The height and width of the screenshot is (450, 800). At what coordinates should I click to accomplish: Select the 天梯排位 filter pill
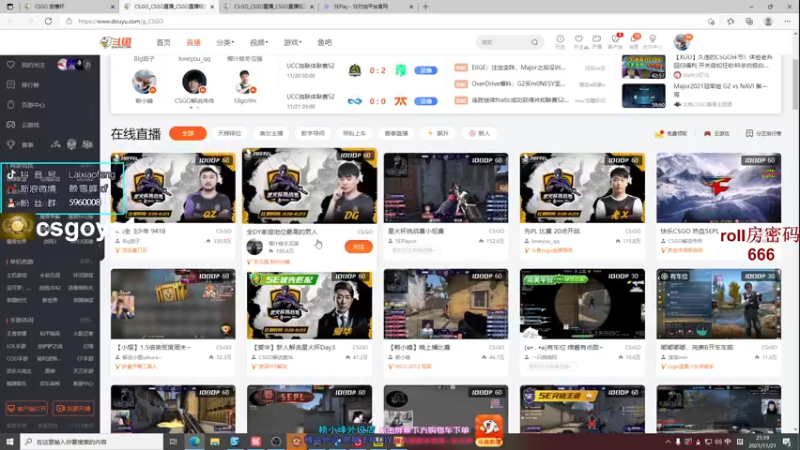pos(229,133)
